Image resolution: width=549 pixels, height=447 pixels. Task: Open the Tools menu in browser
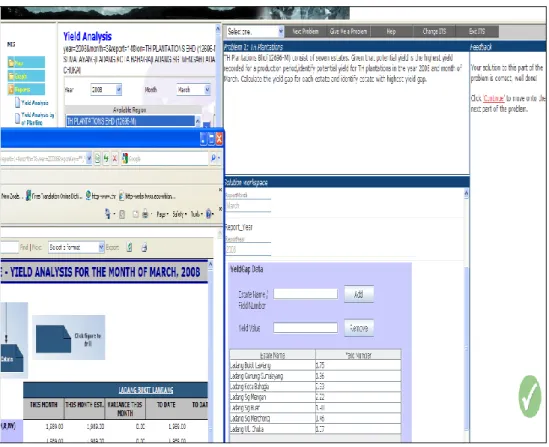click(x=196, y=214)
